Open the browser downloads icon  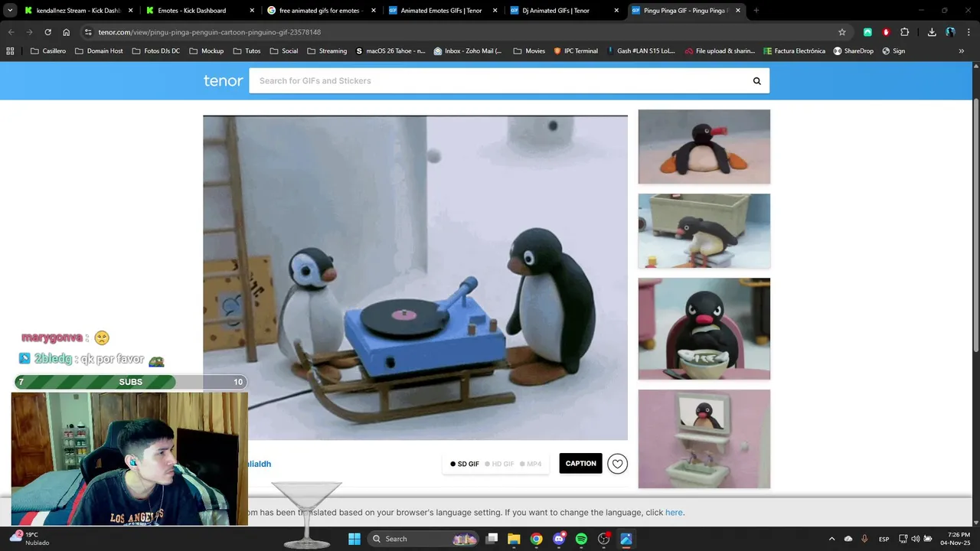click(932, 32)
